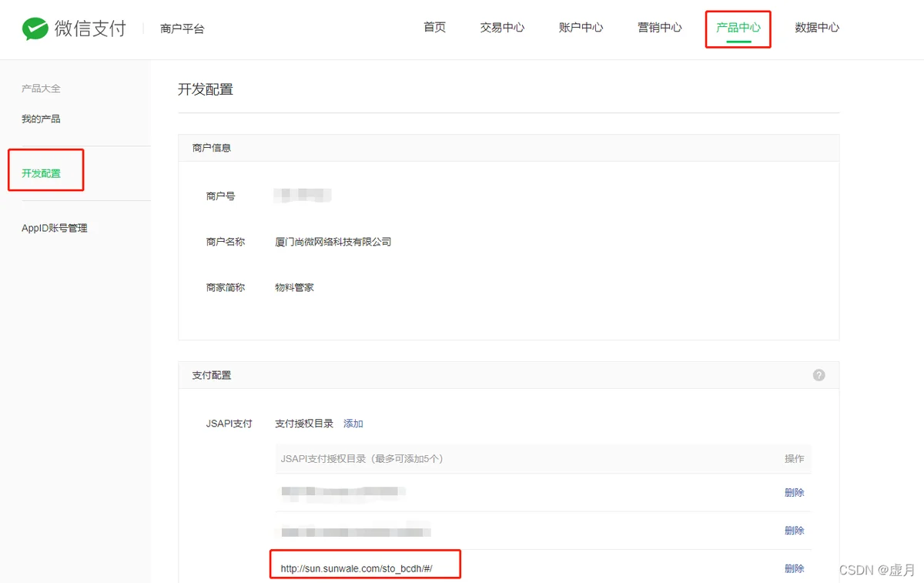Delete the second blurred authorization directory
This screenshot has width=924, height=583.
pos(794,530)
